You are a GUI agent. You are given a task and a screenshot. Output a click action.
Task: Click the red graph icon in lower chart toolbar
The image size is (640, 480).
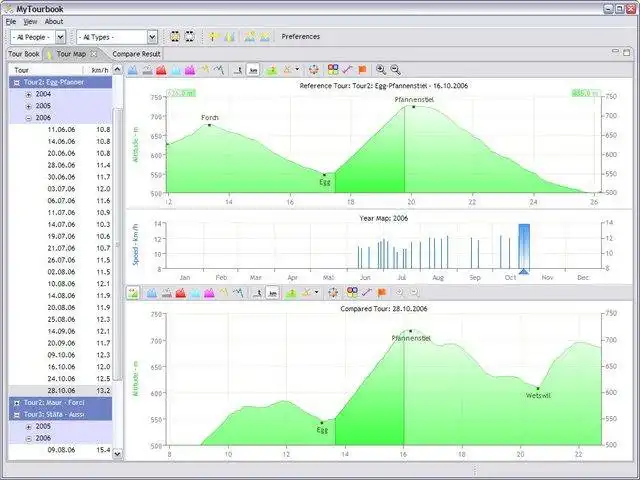[x=180, y=293]
